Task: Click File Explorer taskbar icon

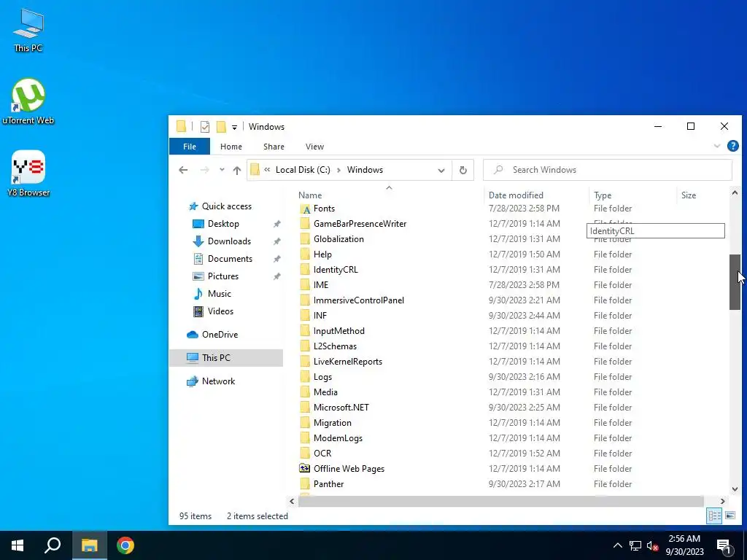Action: point(89,545)
